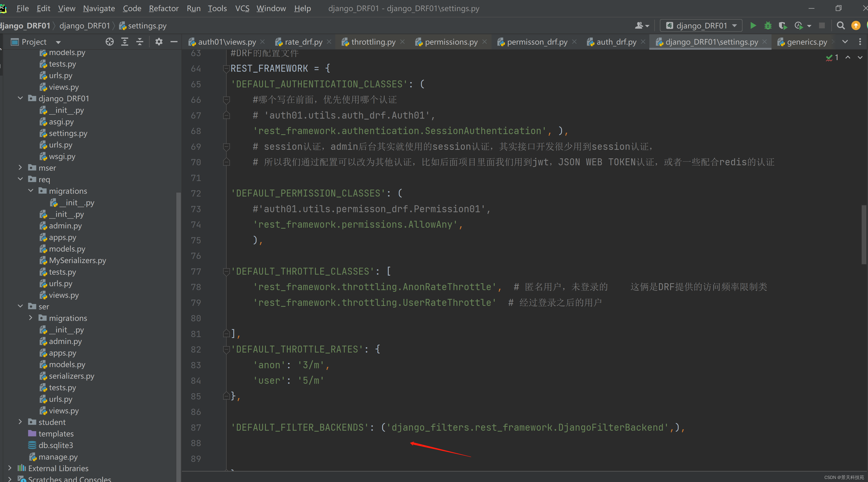868x482 pixels.
Task: Fold DEFAULT_THROTTLE_CLASSES block at line 77
Action: point(227,271)
